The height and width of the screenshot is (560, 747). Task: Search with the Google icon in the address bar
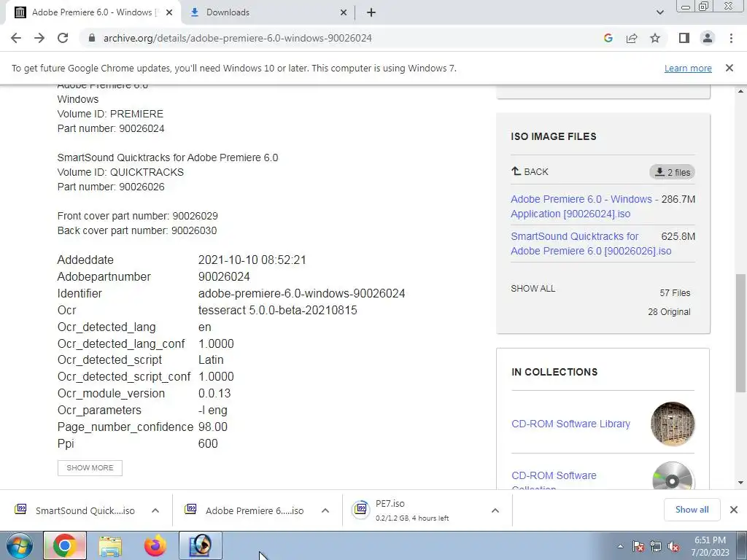click(608, 38)
